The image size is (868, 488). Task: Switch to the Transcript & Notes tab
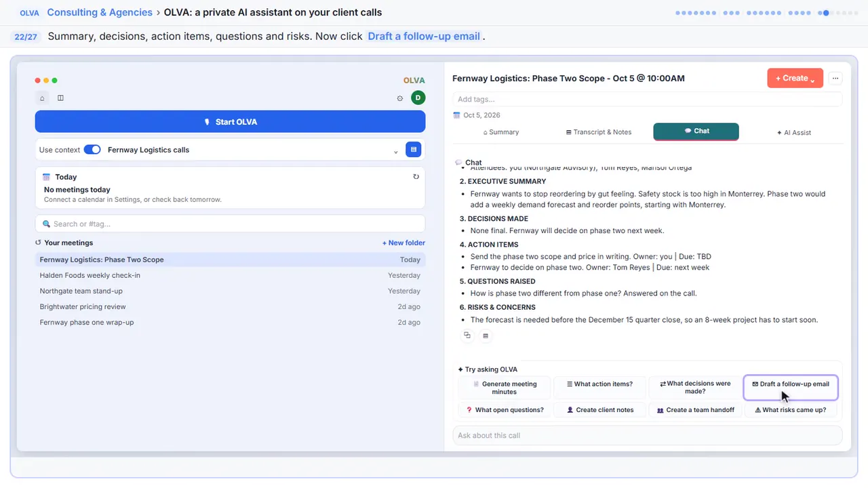[x=599, y=132]
